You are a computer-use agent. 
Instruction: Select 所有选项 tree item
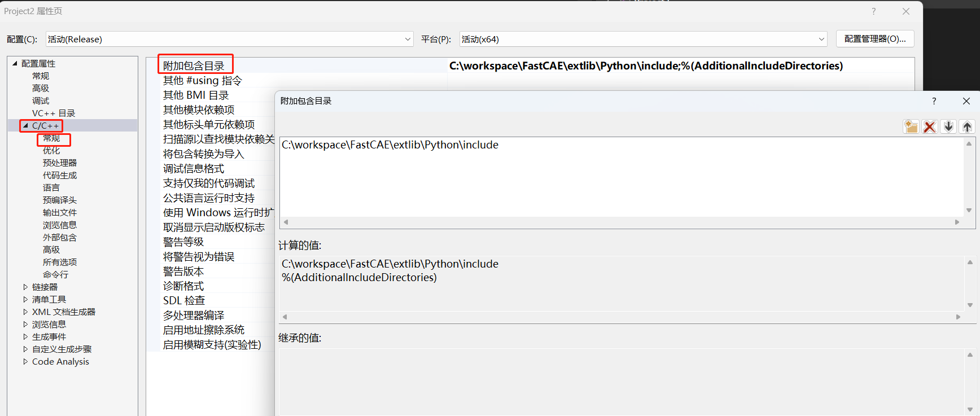tap(60, 262)
